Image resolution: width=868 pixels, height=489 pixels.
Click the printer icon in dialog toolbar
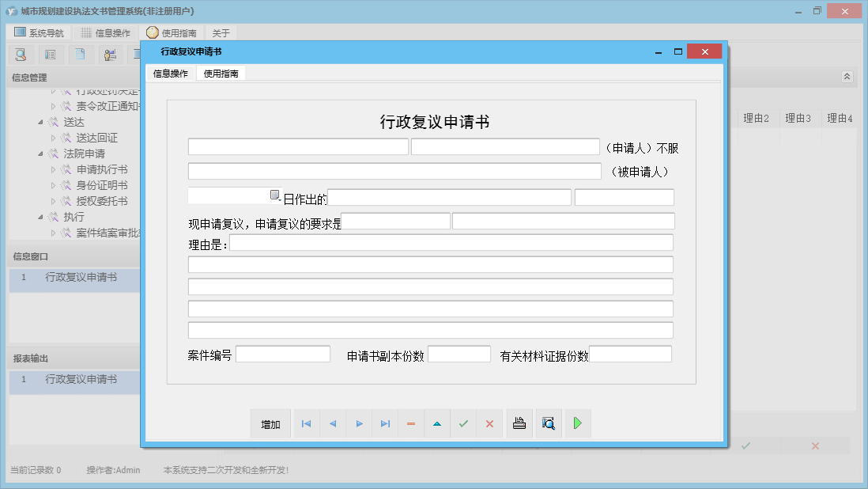tap(519, 423)
